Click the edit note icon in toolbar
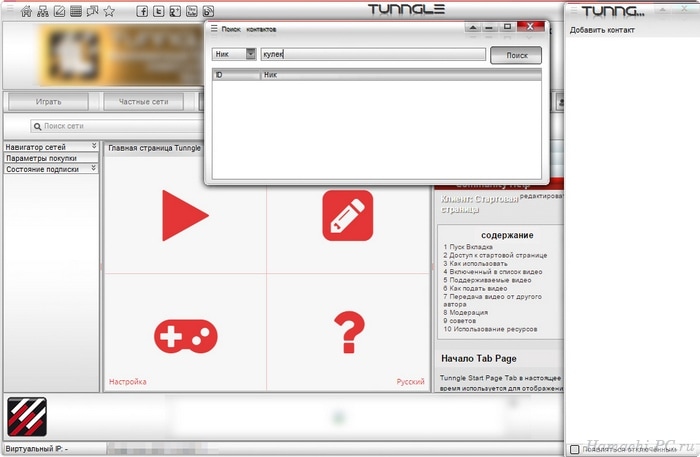Image resolution: width=700 pixels, height=457 pixels. pos(59,11)
